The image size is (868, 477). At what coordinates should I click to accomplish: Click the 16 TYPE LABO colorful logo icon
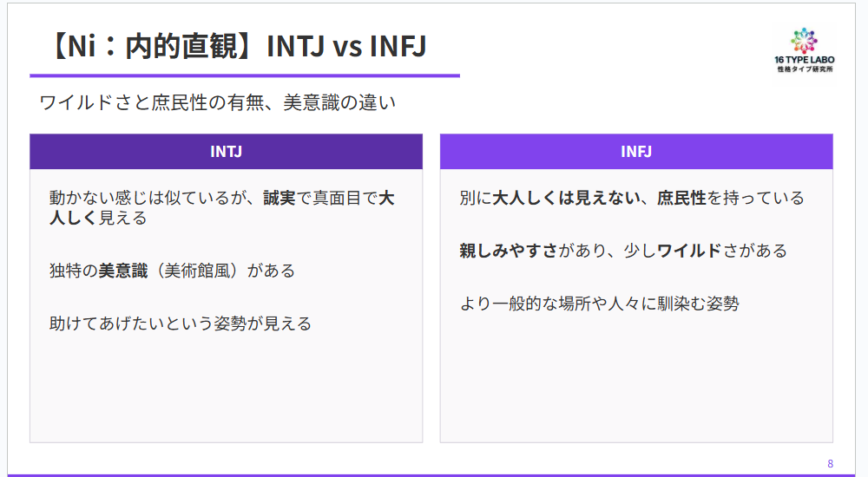(x=805, y=40)
